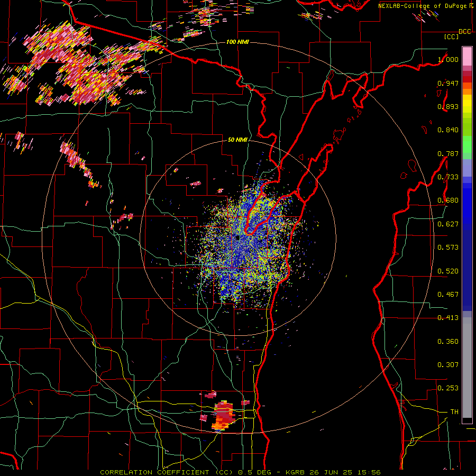The height and width of the screenshot is (476, 476).
Task: Click the NEXLAB-College of DuPage label
Action: 422,6
